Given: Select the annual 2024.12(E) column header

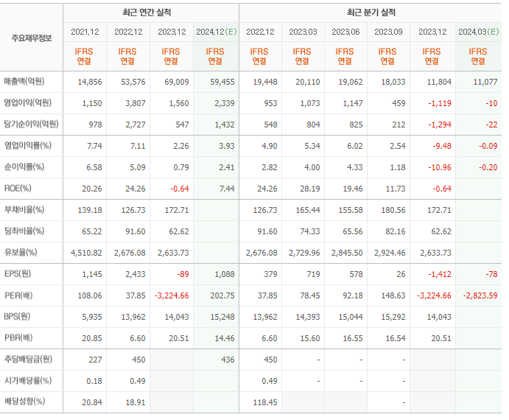Looking at the screenshot, I should [216, 32].
